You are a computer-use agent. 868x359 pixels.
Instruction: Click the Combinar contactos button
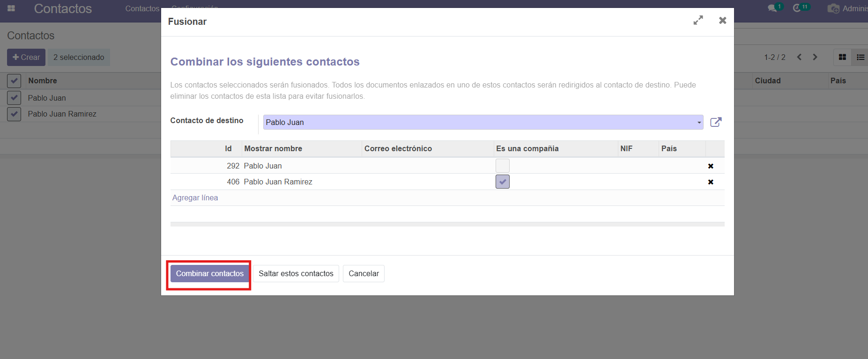coord(209,274)
